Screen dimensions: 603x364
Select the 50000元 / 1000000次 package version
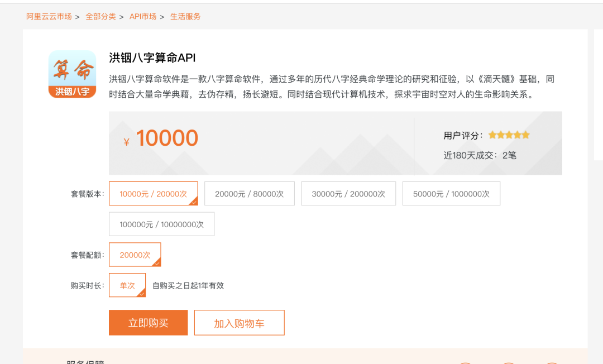click(451, 193)
